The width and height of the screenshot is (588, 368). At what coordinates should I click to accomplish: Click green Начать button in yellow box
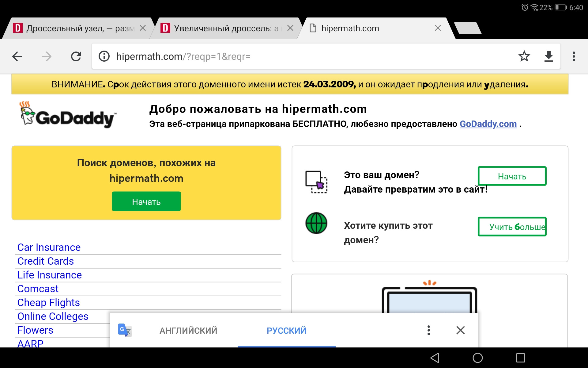click(x=146, y=201)
